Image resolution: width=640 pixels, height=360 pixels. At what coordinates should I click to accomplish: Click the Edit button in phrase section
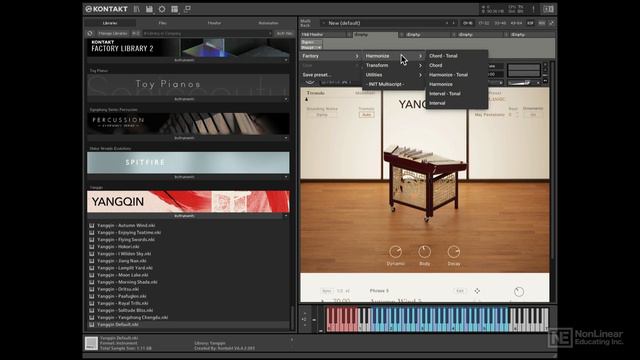coord(460,291)
